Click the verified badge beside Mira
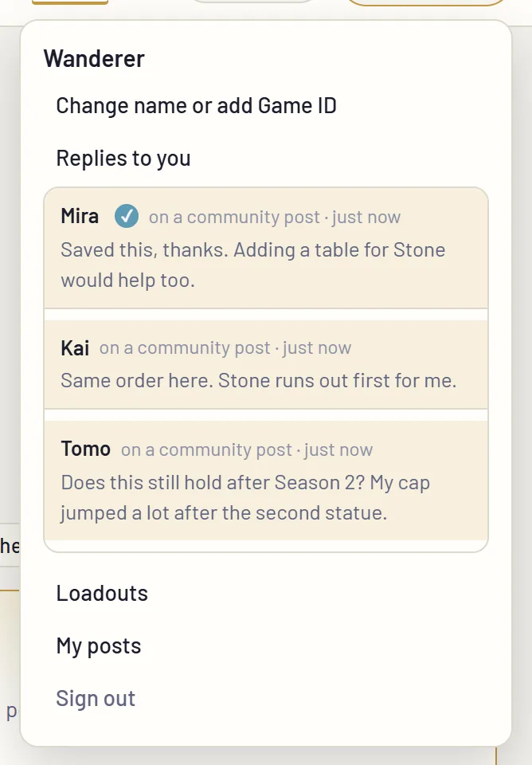This screenshot has height=765, width=532. pyautogui.click(x=127, y=216)
